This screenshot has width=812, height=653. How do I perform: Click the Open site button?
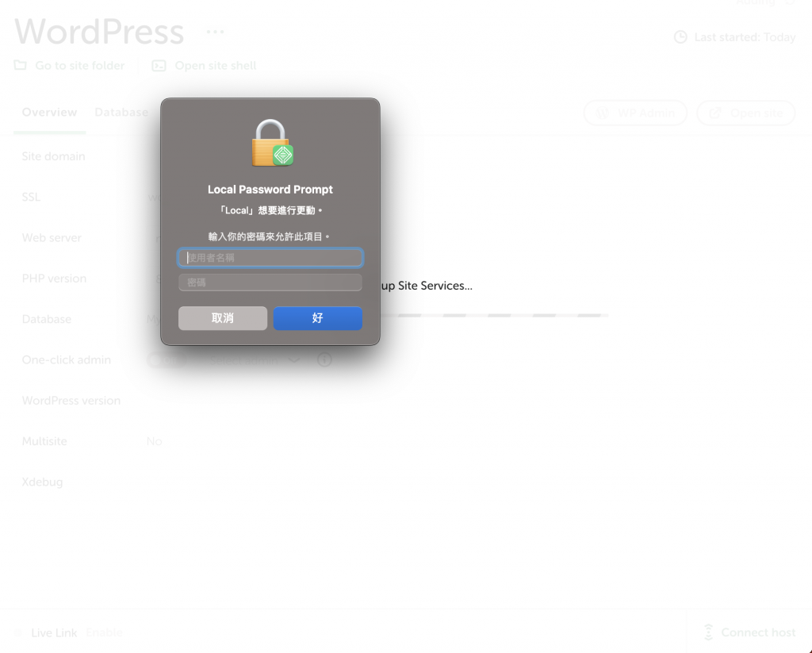click(x=745, y=113)
